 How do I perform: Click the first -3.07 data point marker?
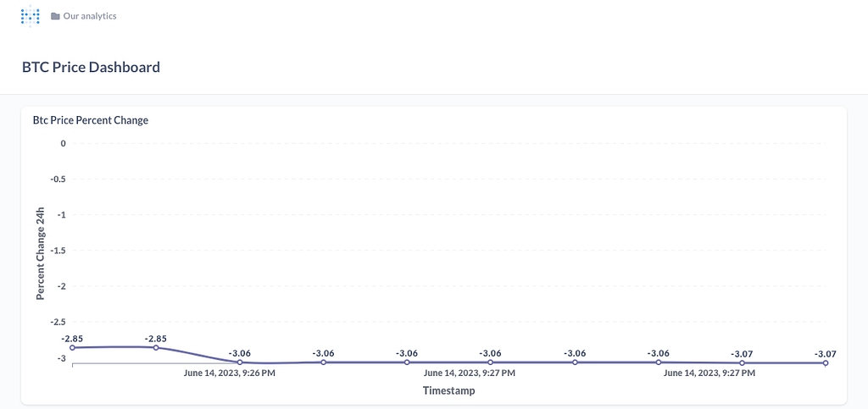[742, 363]
